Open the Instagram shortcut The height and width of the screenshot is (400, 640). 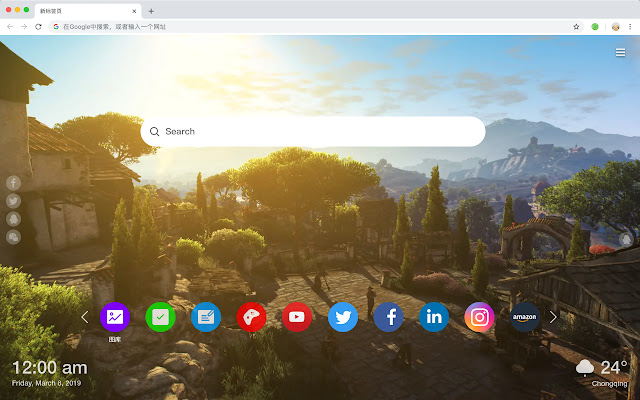point(480,317)
